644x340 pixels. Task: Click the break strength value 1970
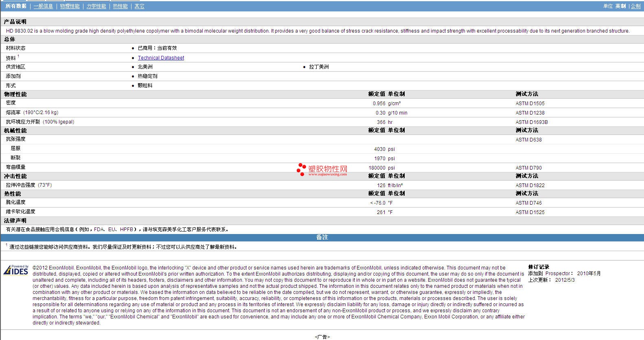[380, 159]
